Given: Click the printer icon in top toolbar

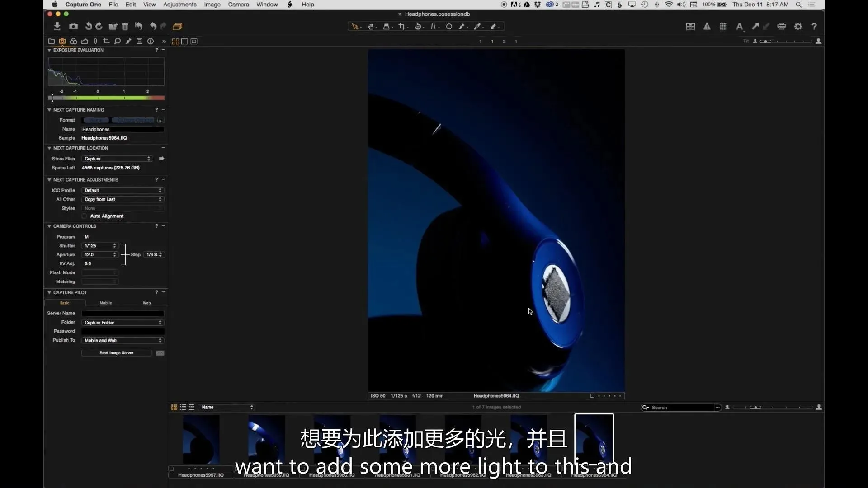Looking at the screenshot, I should point(782,27).
